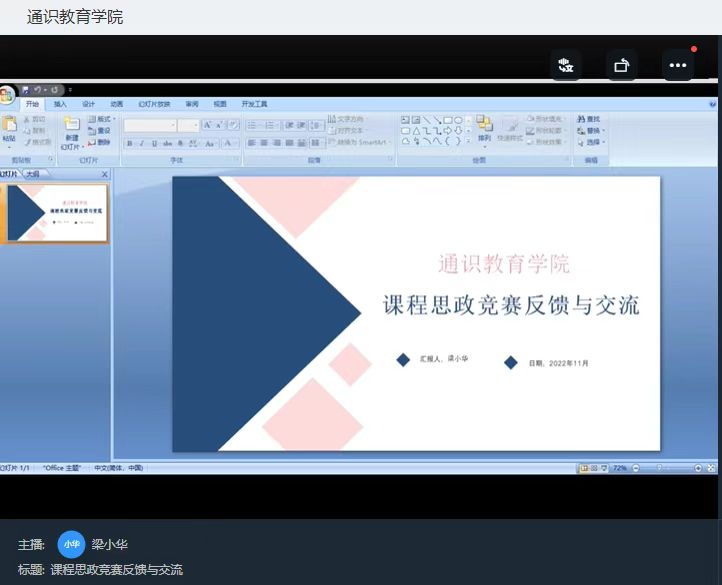This screenshot has width=722, height=585.
Task: Toggle Italic text formatting
Action: [x=141, y=144]
